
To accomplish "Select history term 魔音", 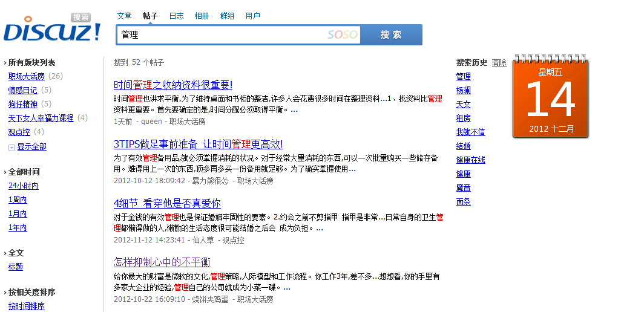I will tap(463, 188).
